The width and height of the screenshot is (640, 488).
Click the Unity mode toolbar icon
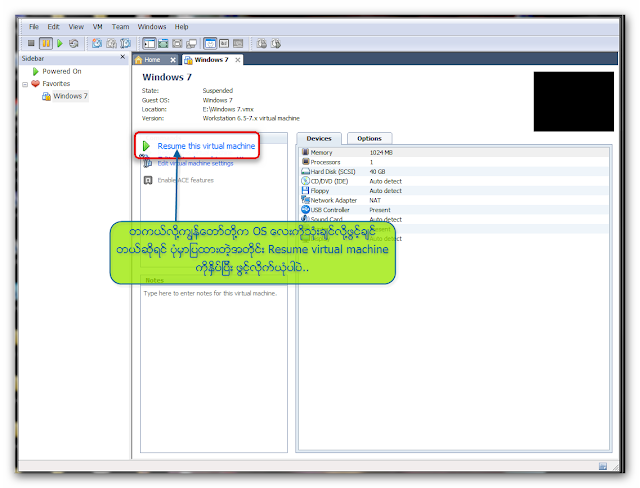191,43
